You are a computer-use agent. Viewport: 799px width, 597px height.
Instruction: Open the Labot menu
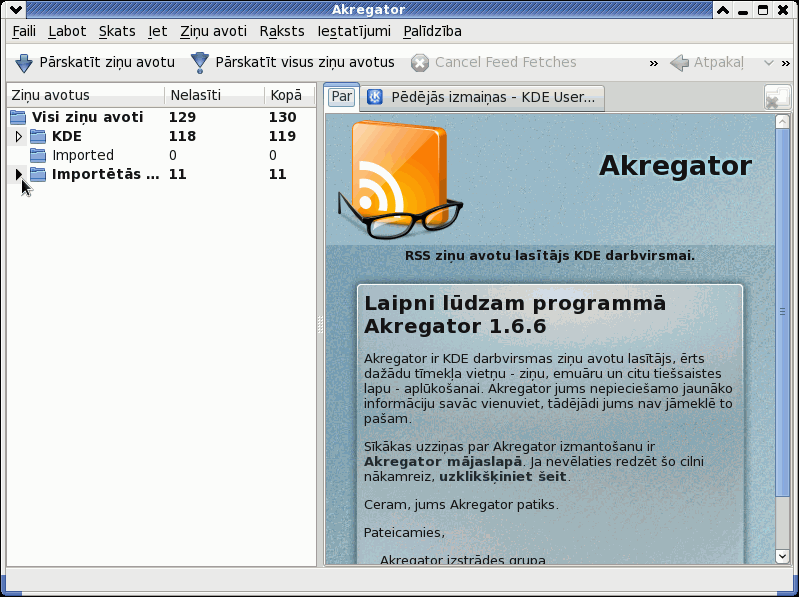[x=67, y=32]
